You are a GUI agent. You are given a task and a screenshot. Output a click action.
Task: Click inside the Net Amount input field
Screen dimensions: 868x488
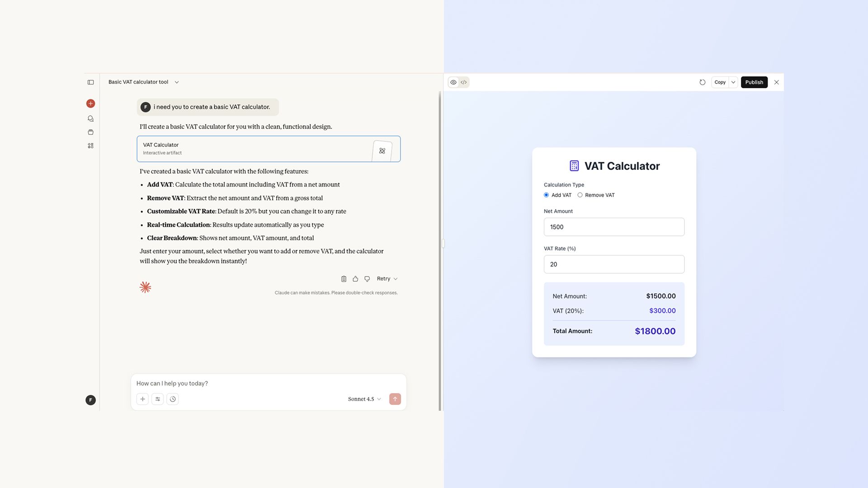click(x=613, y=226)
